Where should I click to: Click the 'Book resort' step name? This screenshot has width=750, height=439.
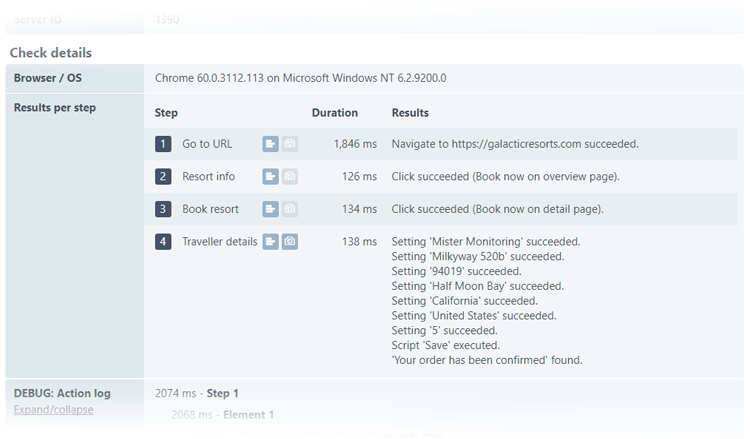tap(210, 209)
